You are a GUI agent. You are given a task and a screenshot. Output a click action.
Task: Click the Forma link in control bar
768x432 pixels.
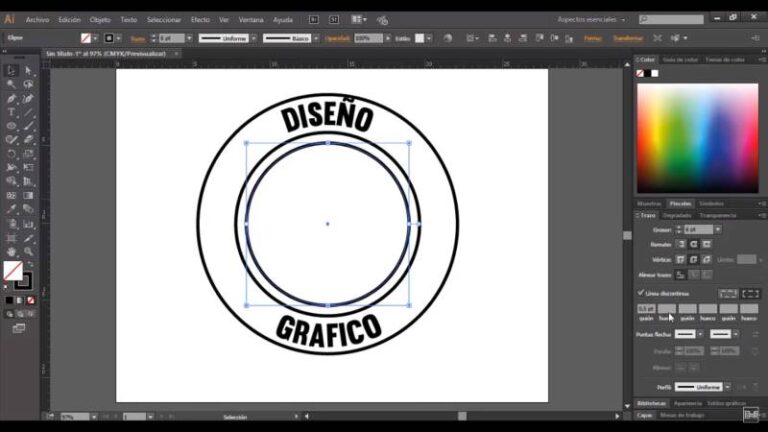pos(593,38)
